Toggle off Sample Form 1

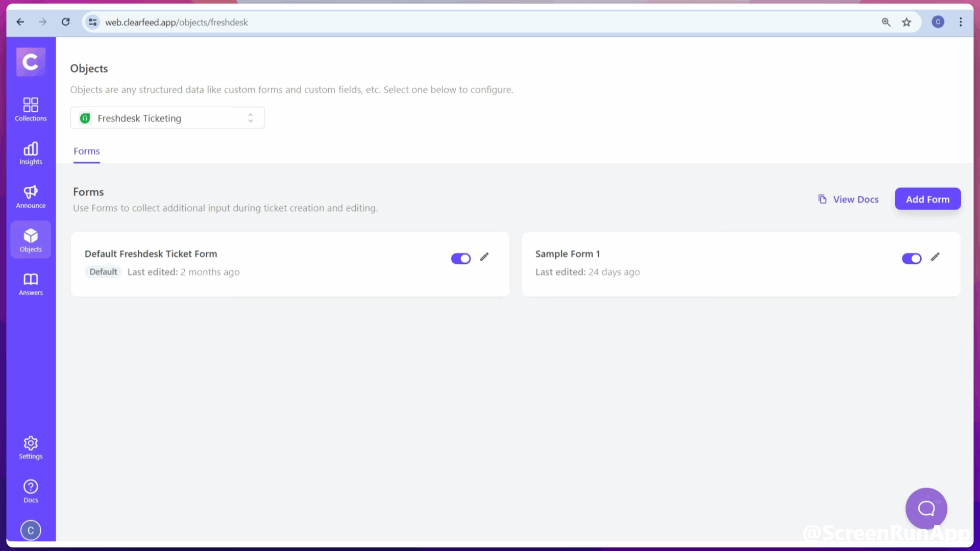pyautogui.click(x=912, y=259)
